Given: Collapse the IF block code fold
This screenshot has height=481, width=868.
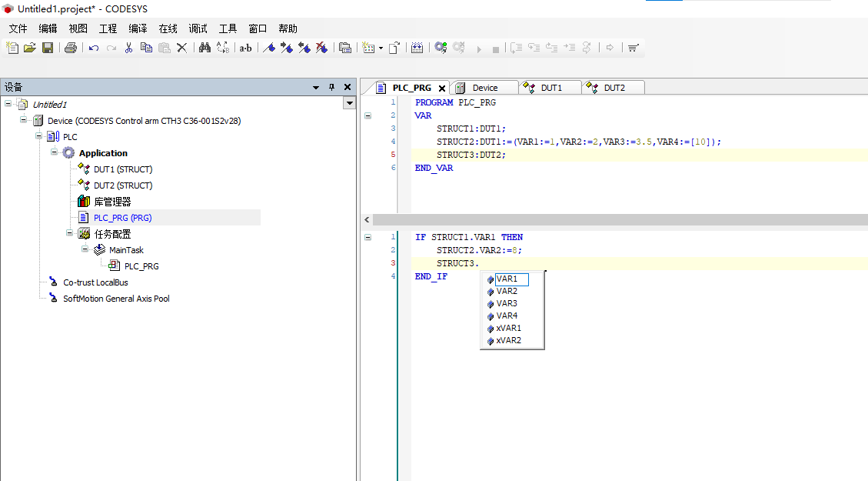Looking at the screenshot, I should [367, 237].
